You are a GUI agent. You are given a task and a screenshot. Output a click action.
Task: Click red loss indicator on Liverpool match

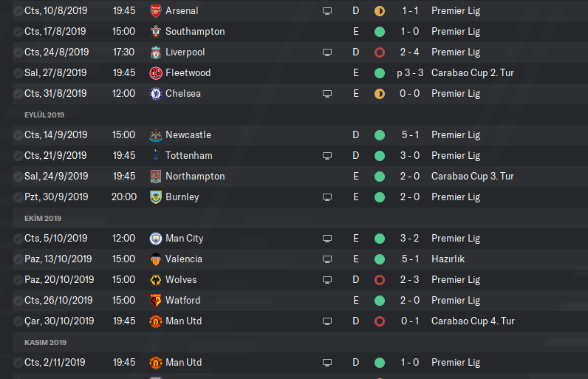380,52
